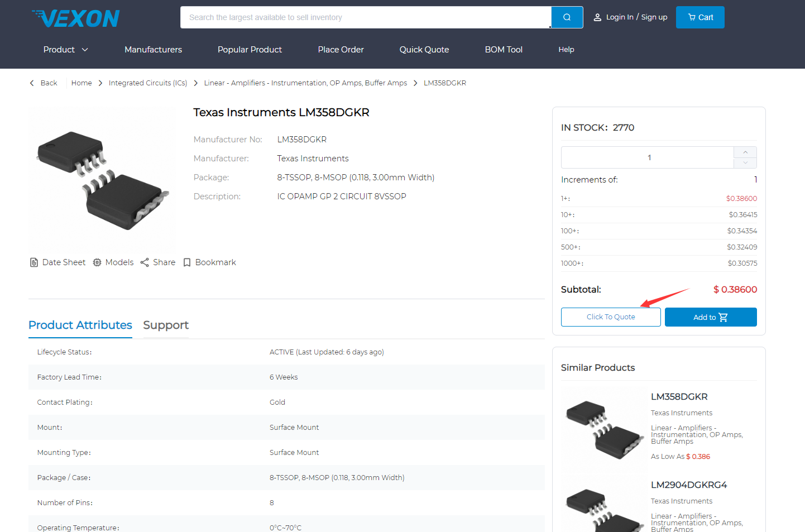Click Factory Lead Time 6 Weeks value
The width and height of the screenshot is (805, 532).
(284, 377)
